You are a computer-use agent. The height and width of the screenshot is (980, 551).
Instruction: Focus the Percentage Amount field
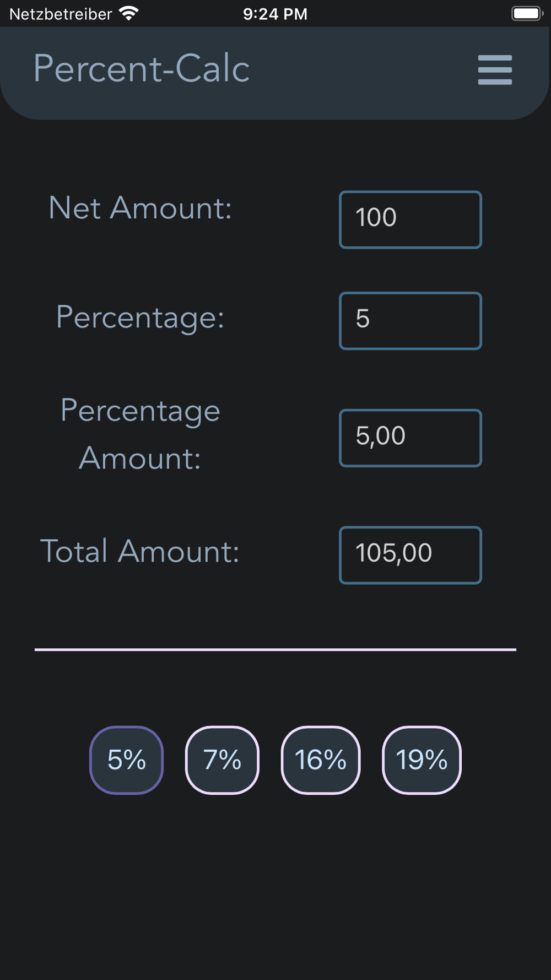click(410, 438)
